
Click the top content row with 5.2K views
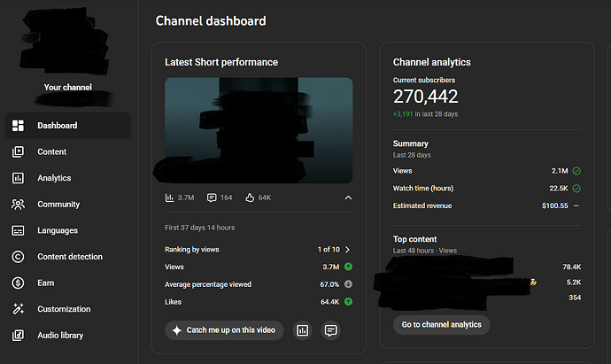pos(487,283)
